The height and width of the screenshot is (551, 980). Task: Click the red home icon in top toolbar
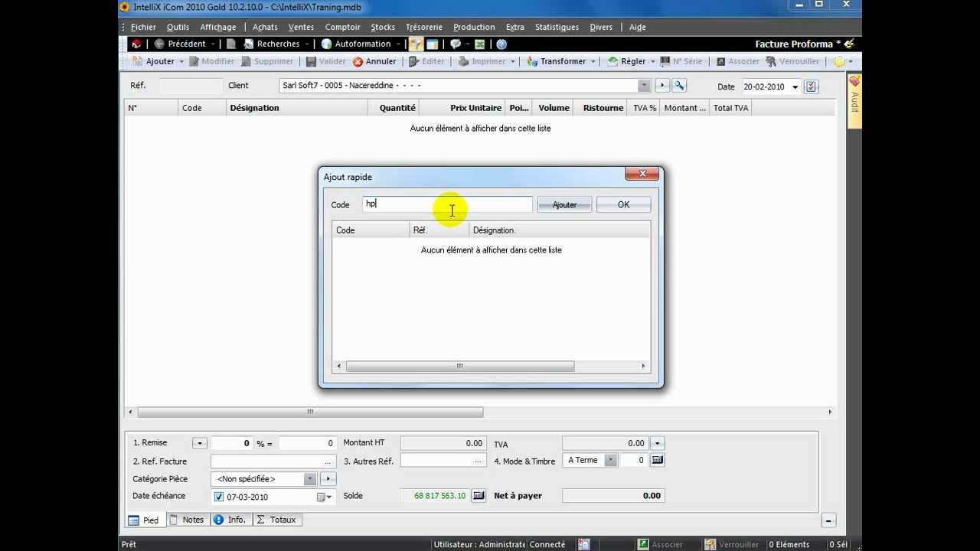pos(136,44)
